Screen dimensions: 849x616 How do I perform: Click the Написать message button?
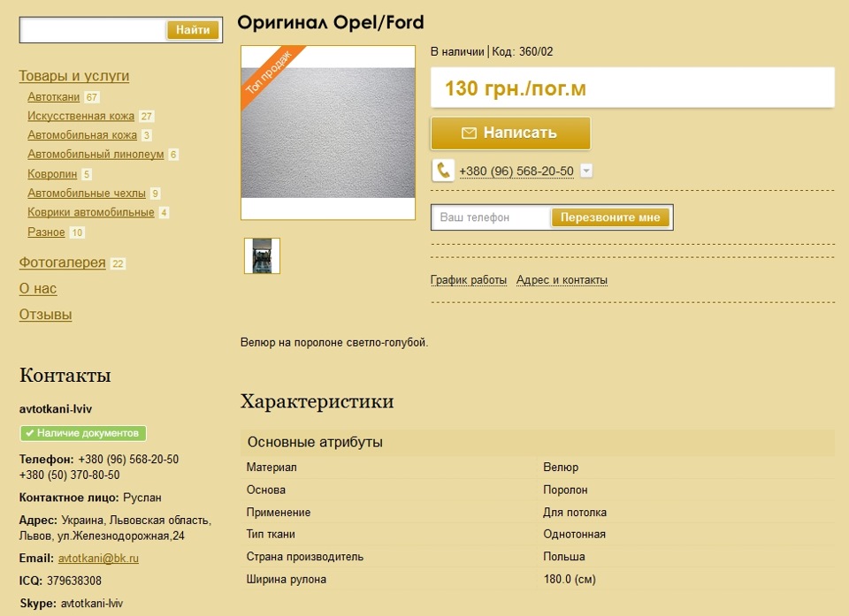[510, 133]
